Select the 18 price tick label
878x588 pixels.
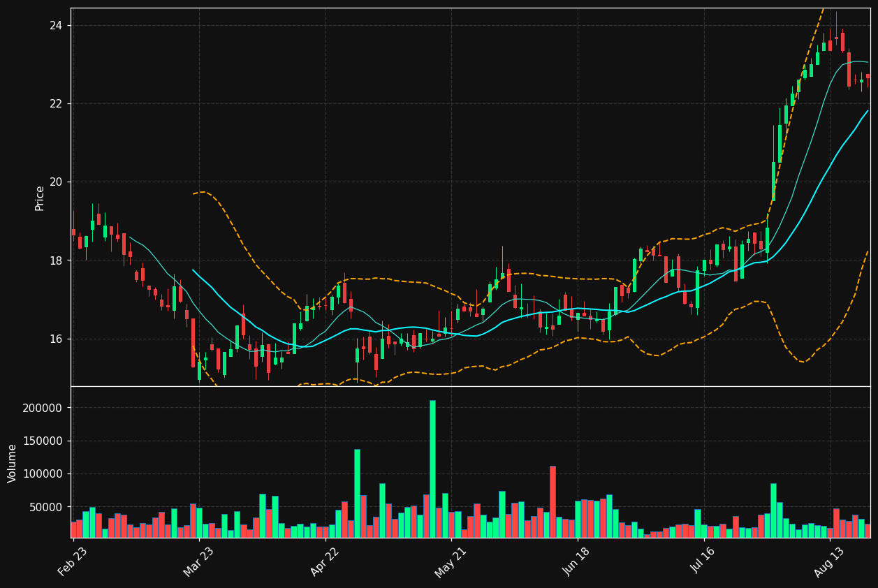[55, 260]
